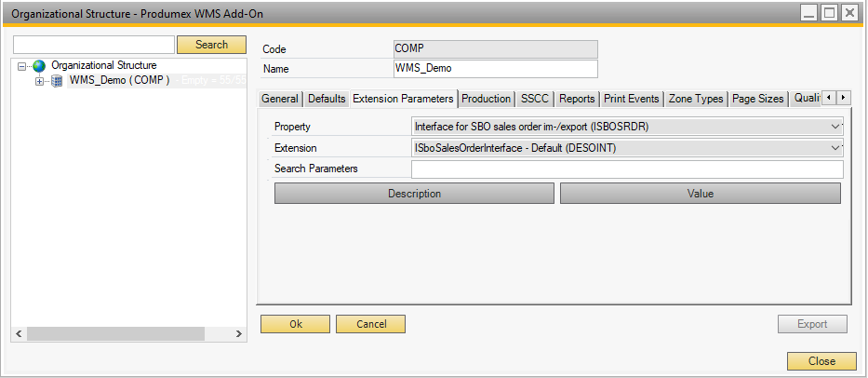
Task: Click the WMS_Demo company building icon
Action: (57, 81)
